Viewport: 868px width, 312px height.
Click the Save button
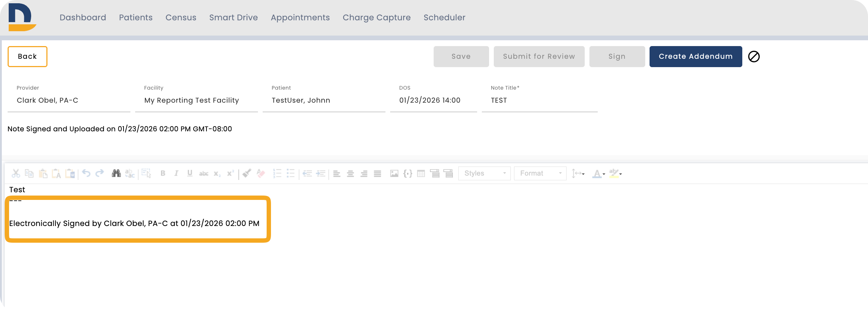(x=461, y=57)
